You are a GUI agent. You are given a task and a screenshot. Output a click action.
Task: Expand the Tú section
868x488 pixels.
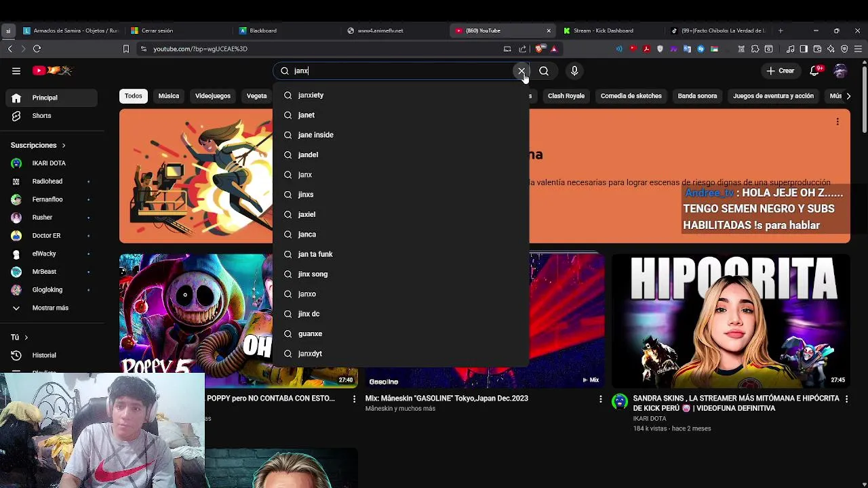(19, 337)
